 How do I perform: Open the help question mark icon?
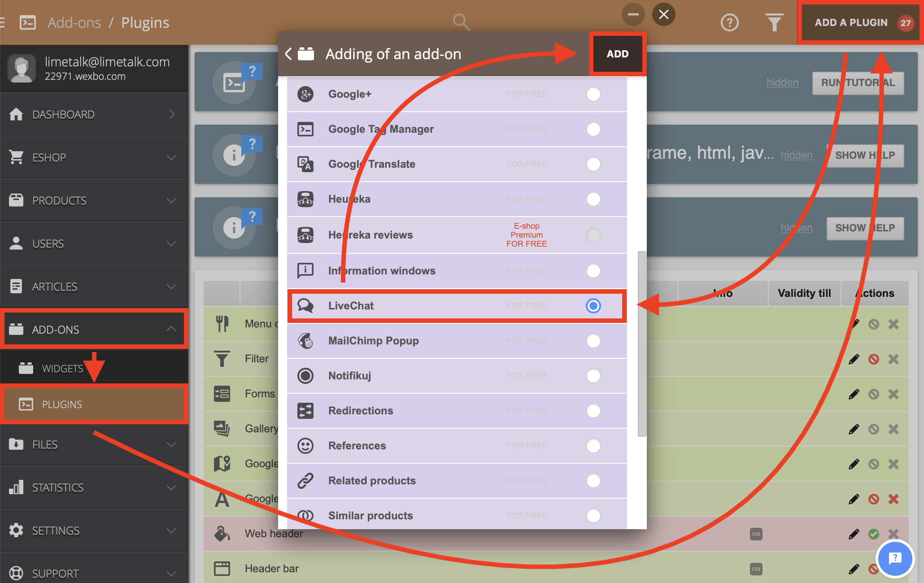[x=729, y=22]
